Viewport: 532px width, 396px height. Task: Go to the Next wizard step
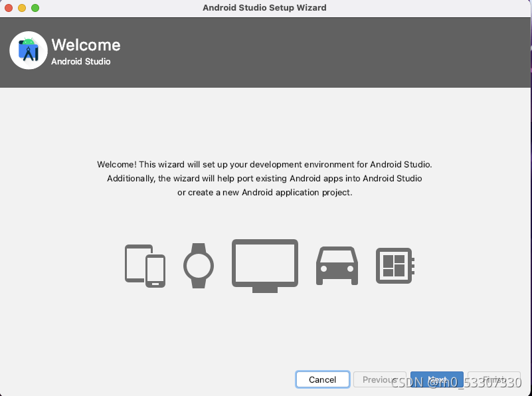(436, 379)
